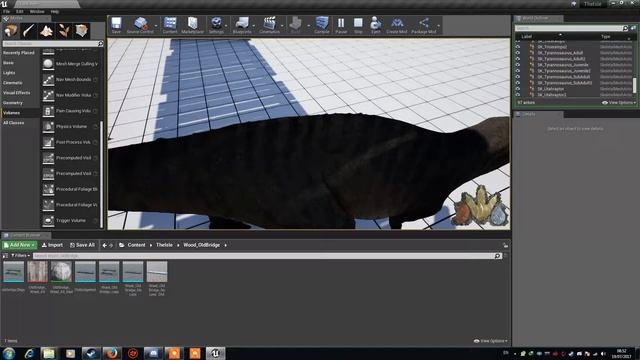Select the spherical material thumbnail asset
Viewport: 640px width, 360px height.
click(x=61, y=271)
